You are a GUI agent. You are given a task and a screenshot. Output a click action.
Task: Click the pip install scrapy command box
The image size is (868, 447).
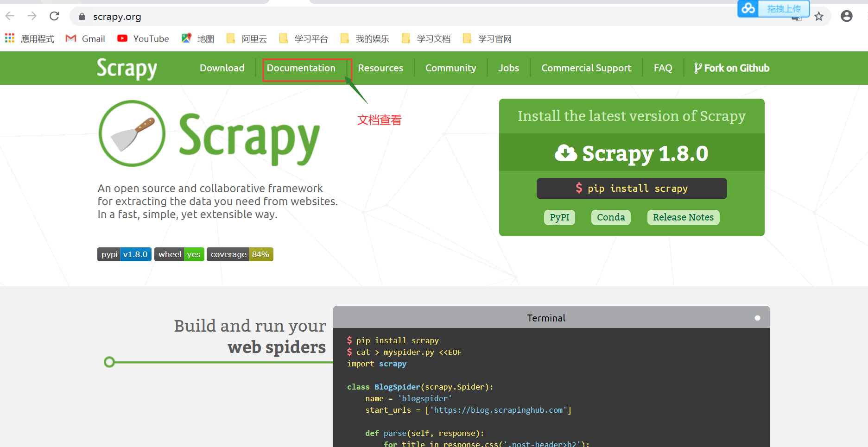(x=632, y=189)
